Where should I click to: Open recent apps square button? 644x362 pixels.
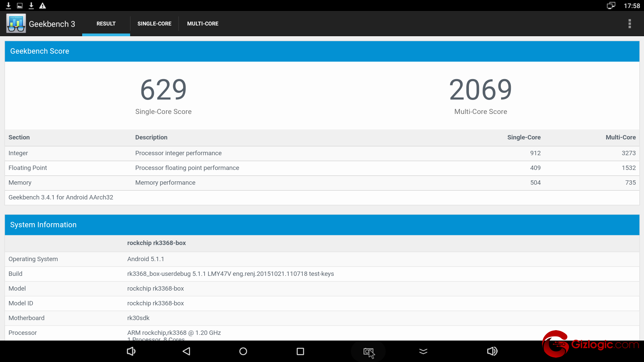[300, 351]
